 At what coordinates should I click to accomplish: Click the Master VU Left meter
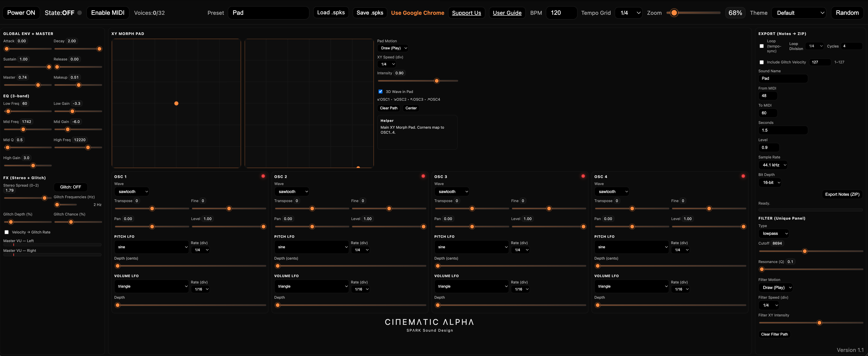[x=52, y=245]
